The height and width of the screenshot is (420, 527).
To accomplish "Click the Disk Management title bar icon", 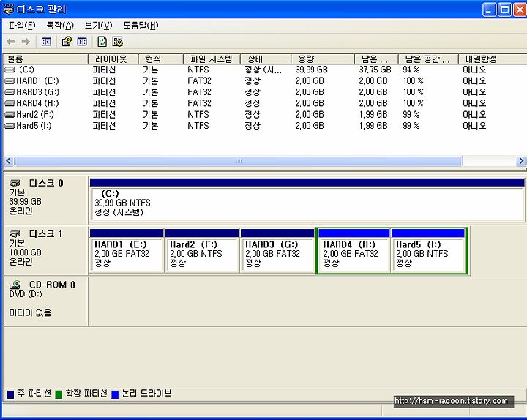I will click(8, 9).
